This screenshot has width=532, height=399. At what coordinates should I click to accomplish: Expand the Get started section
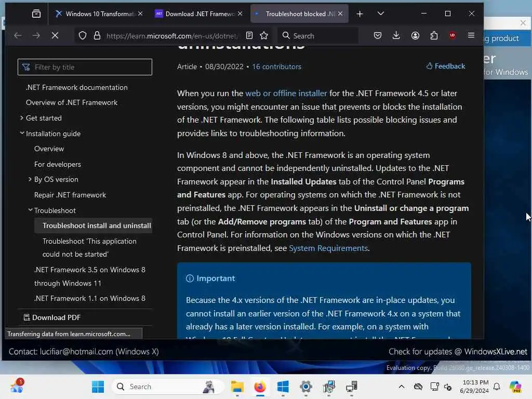[x=22, y=118]
